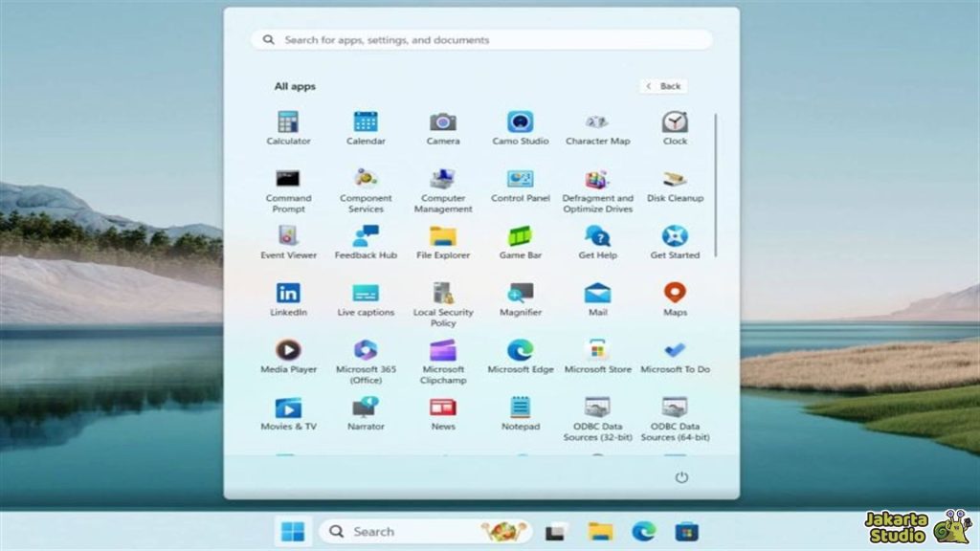Screen dimensions: 980x551
Task: Open File Explorer from the taskbar
Action: tap(600, 531)
